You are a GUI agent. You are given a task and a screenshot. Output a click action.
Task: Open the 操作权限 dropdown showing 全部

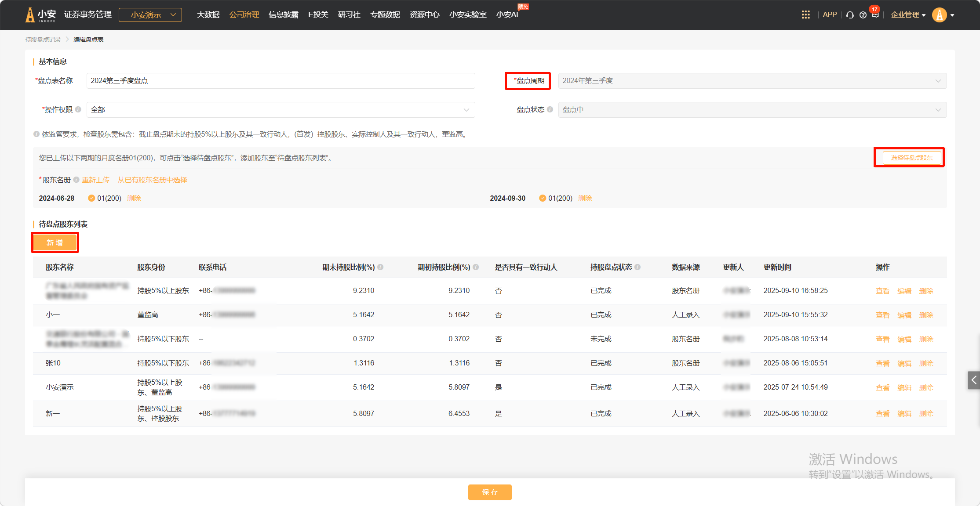pyautogui.click(x=281, y=110)
